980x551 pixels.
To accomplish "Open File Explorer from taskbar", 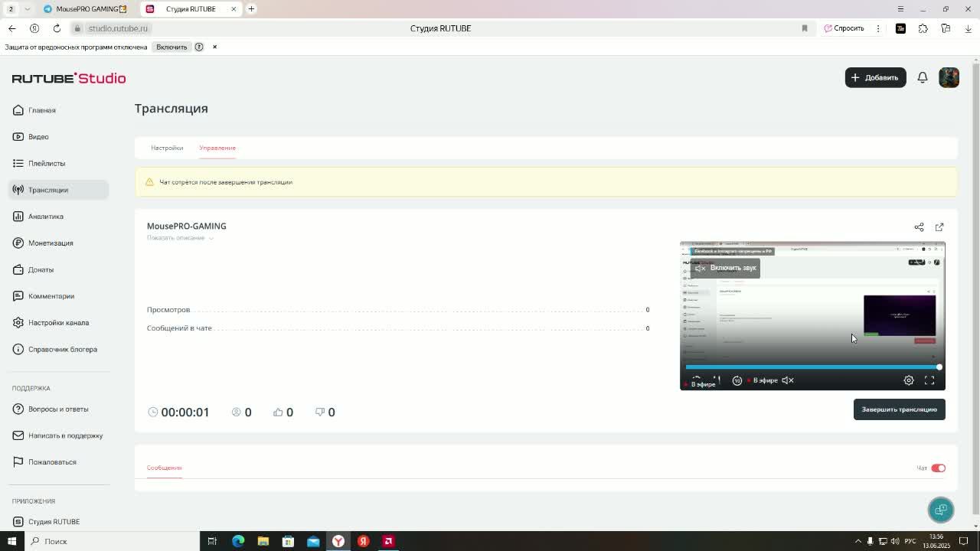I will 263,541.
